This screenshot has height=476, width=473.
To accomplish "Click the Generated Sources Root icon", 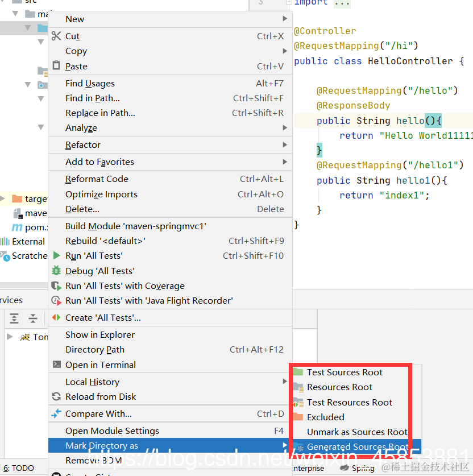I will tap(298, 447).
